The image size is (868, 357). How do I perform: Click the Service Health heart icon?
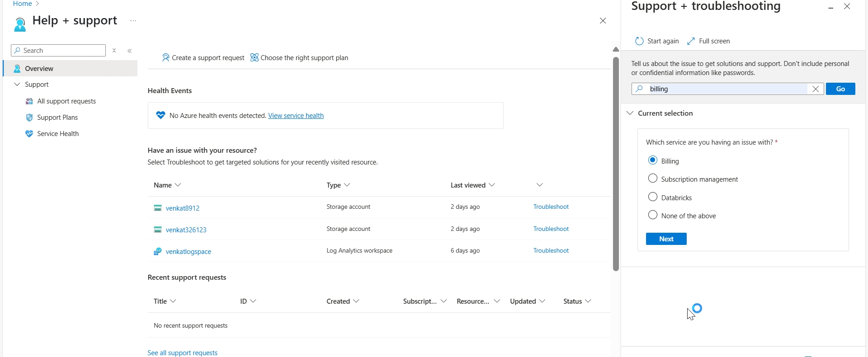pyautogui.click(x=29, y=134)
